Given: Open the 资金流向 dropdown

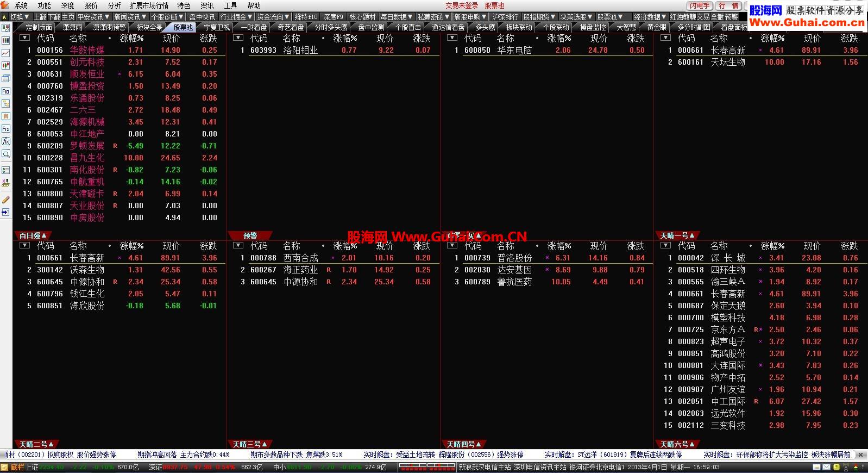Looking at the screenshot, I should [x=274, y=17].
